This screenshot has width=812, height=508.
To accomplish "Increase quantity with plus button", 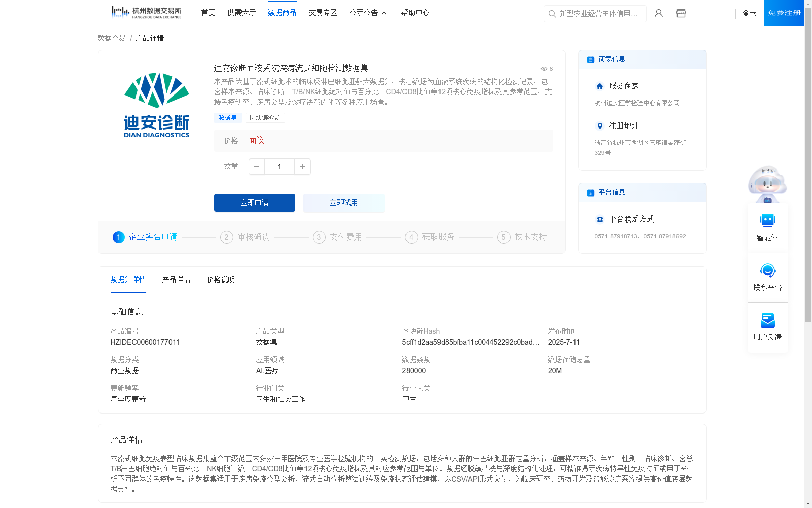I will (302, 167).
